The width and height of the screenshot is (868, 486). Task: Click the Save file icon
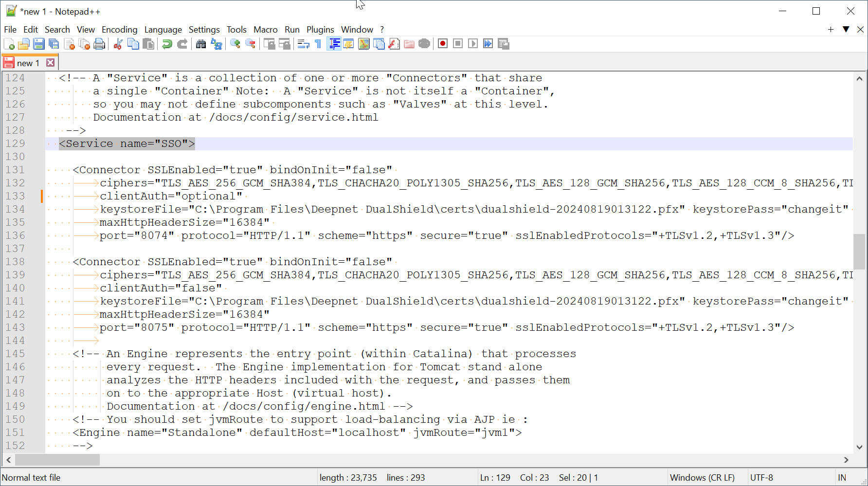pyautogui.click(x=39, y=44)
